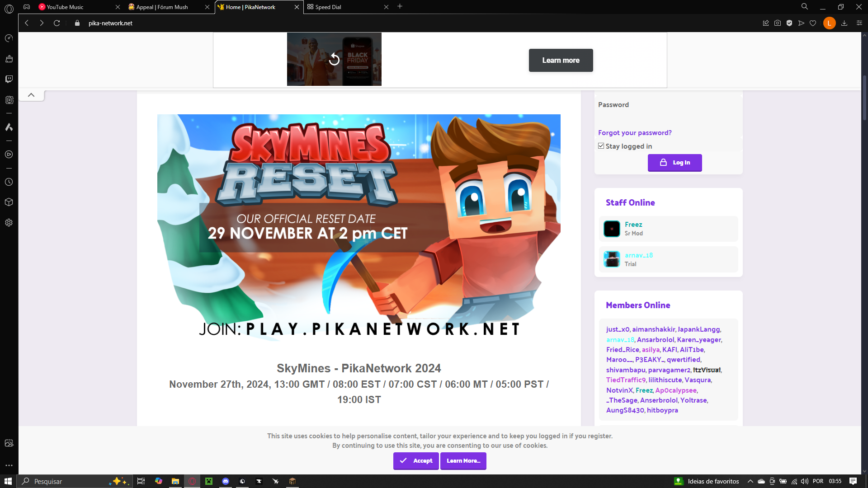
Task: Open GX Control speedometer icon in sidebar
Action: tap(9, 38)
